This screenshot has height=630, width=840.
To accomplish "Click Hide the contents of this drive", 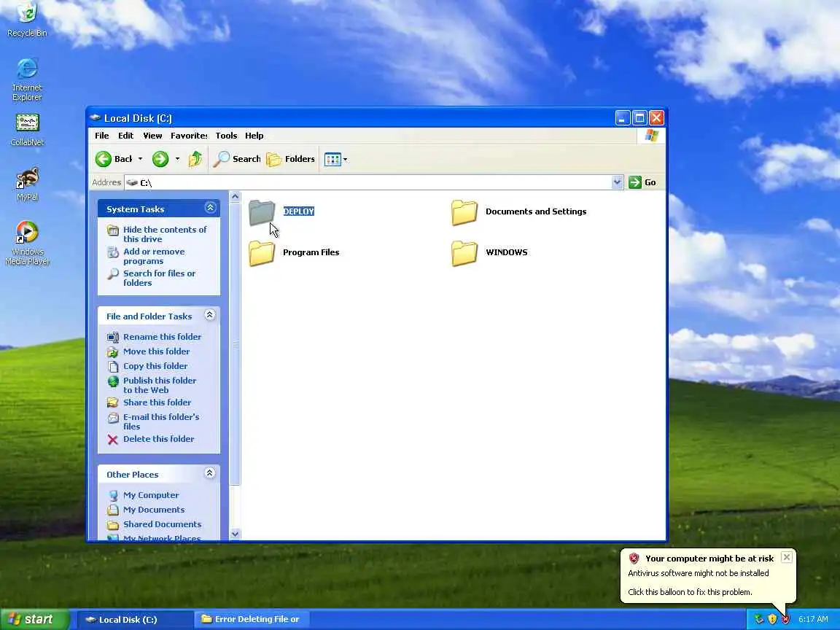I will tap(165, 234).
